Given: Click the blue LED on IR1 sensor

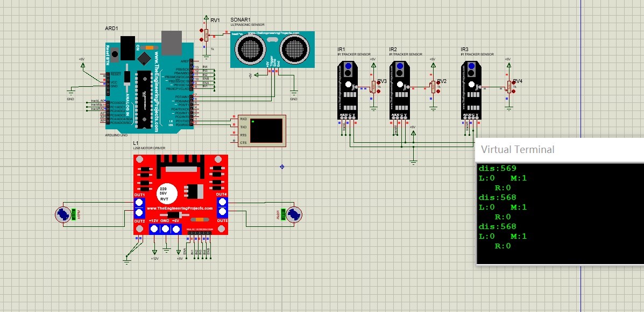Looking at the screenshot, I should click(x=348, y=66).
